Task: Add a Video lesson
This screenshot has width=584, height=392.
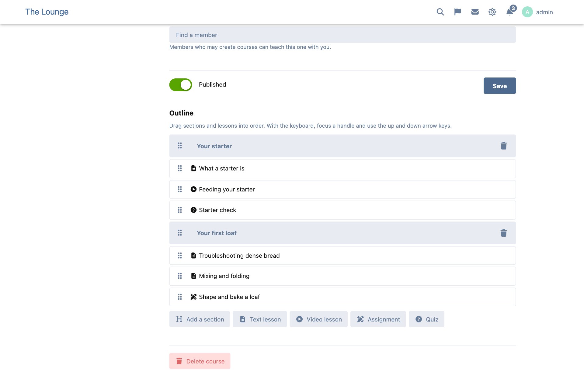Action: pos(318,319)
